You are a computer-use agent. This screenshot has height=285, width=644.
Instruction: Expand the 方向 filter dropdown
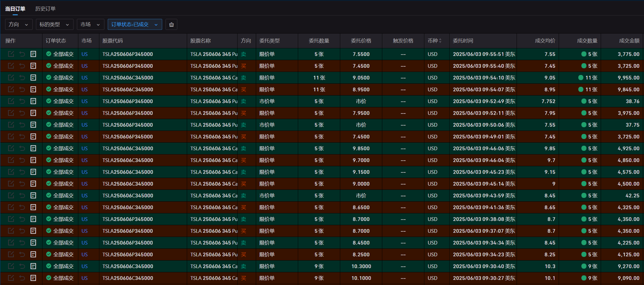click(19, 25)
